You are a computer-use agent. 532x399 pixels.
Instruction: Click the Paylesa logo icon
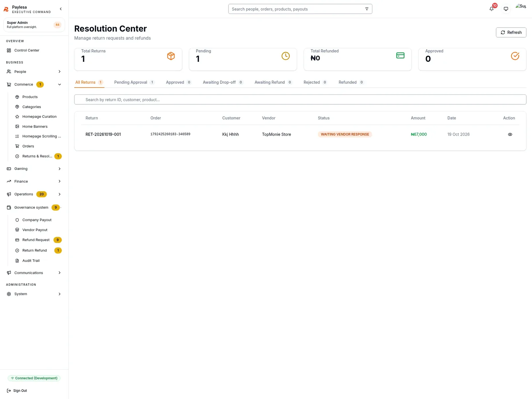[6, 9]
